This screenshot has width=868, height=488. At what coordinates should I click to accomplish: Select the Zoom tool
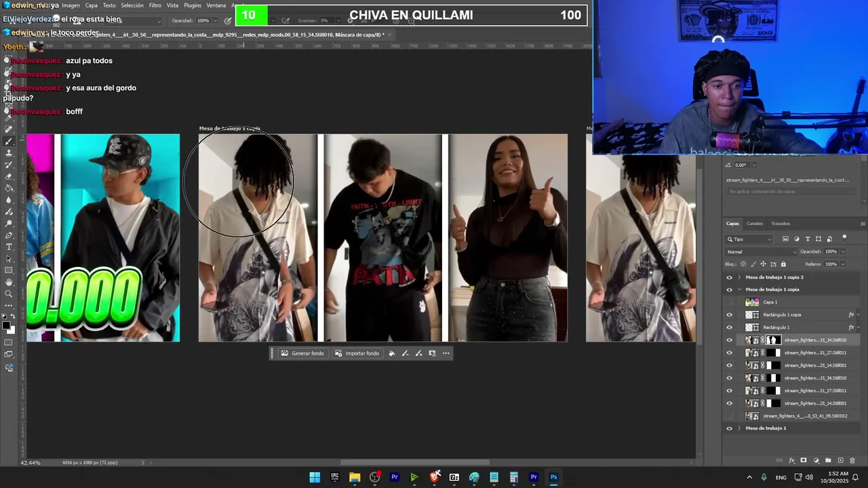tap(9, 293)
